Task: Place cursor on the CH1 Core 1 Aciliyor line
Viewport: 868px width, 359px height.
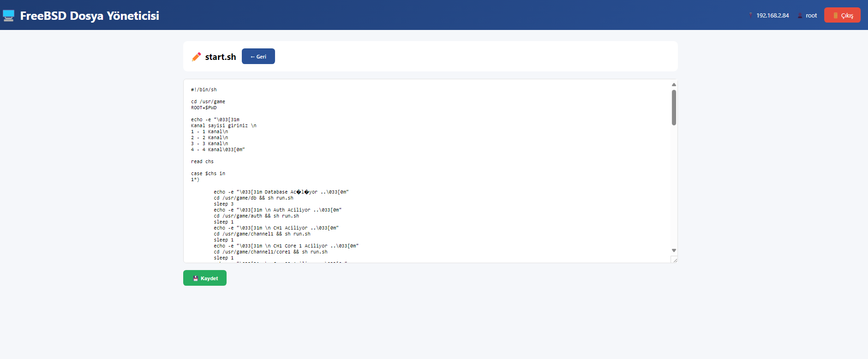Action: (x=286, y=246)
